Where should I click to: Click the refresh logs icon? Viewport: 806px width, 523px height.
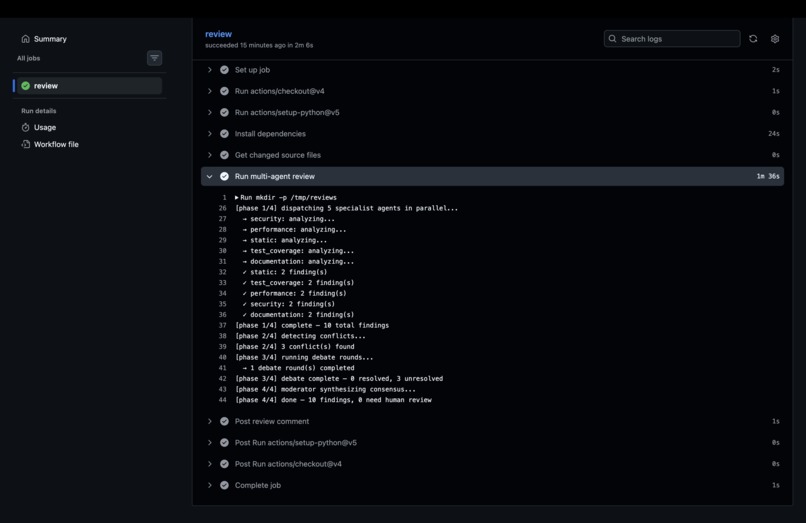click(753, 39)
